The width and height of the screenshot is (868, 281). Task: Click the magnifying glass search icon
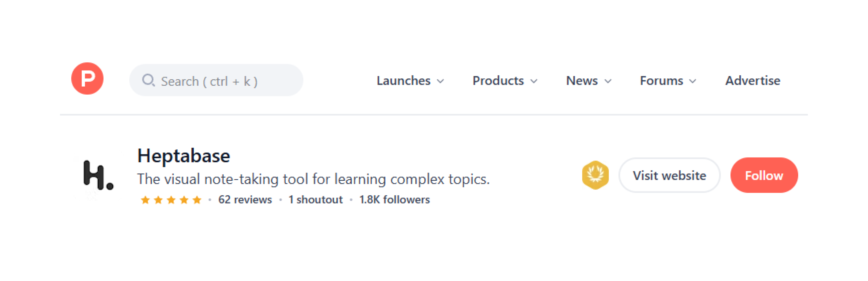pyautogui.click(x=148, y=81)
